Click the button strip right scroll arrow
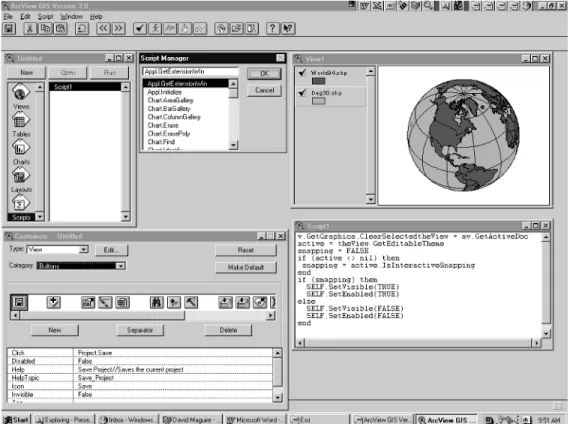The image size is (570, 424). [270, 315]
